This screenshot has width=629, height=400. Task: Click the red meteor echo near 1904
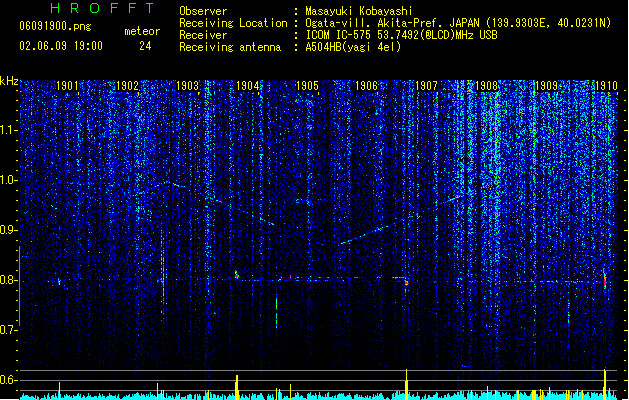pos(237,276)
